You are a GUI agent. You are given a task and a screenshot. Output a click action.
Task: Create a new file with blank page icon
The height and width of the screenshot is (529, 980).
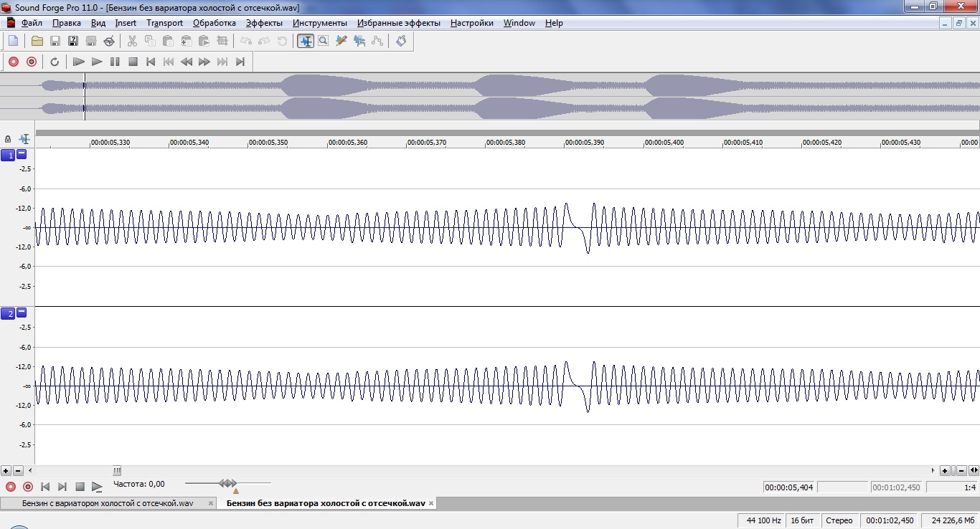[x=13, y=41]
